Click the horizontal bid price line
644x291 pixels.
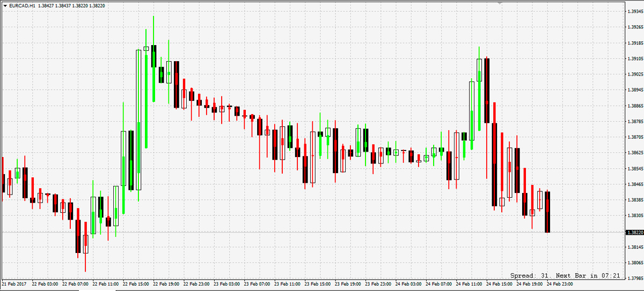[x=322, y=232]
